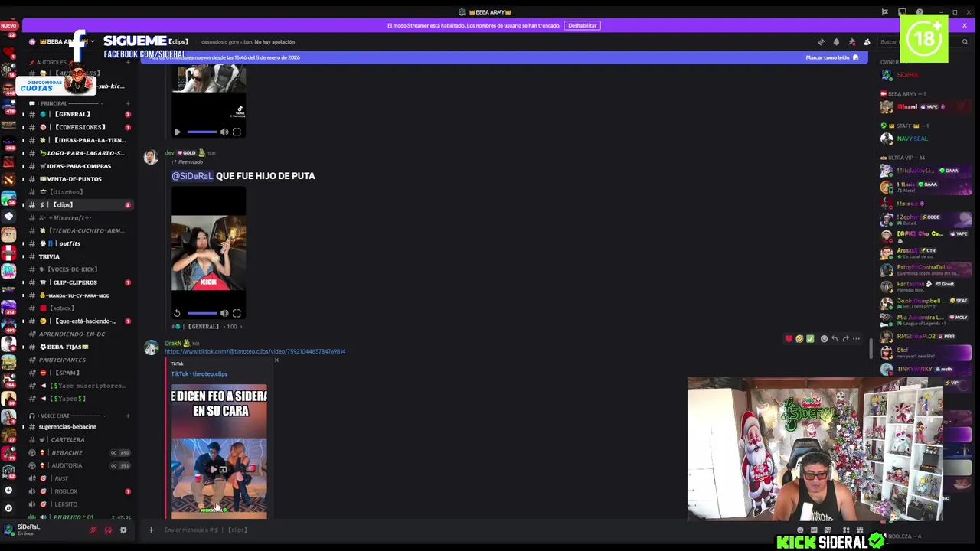Viewport: 980px width, 551px height.
Task: Click the Add a Server plus icon
Action: click(x=8, y=491)
